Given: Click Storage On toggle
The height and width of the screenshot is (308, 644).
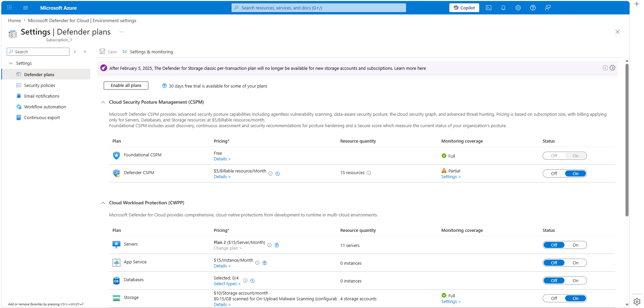Looking at the screenshot, I should [x=576, y=298].
